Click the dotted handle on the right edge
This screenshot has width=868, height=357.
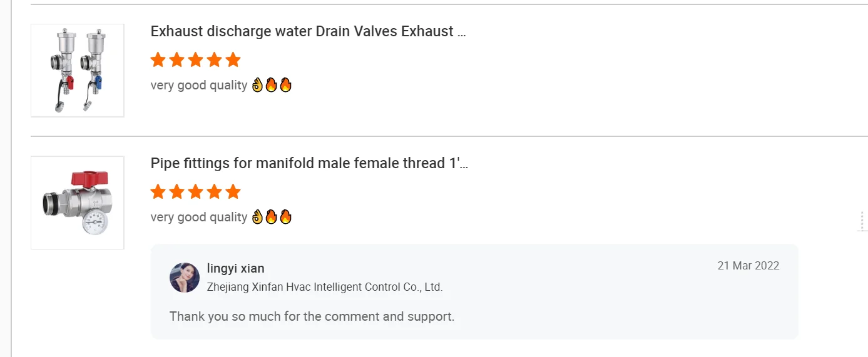tap(862, 221)
